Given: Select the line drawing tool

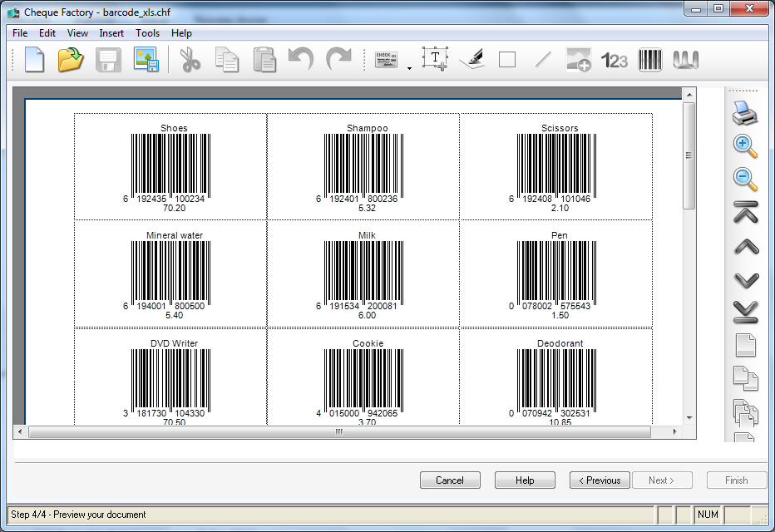Looking at the screenshot, I should (x=543, y=60).
